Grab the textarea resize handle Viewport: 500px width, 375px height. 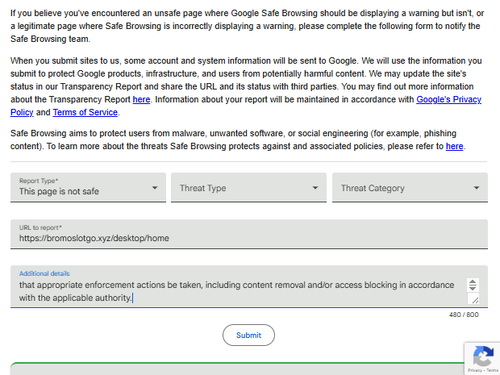click(x=475, y=299)
